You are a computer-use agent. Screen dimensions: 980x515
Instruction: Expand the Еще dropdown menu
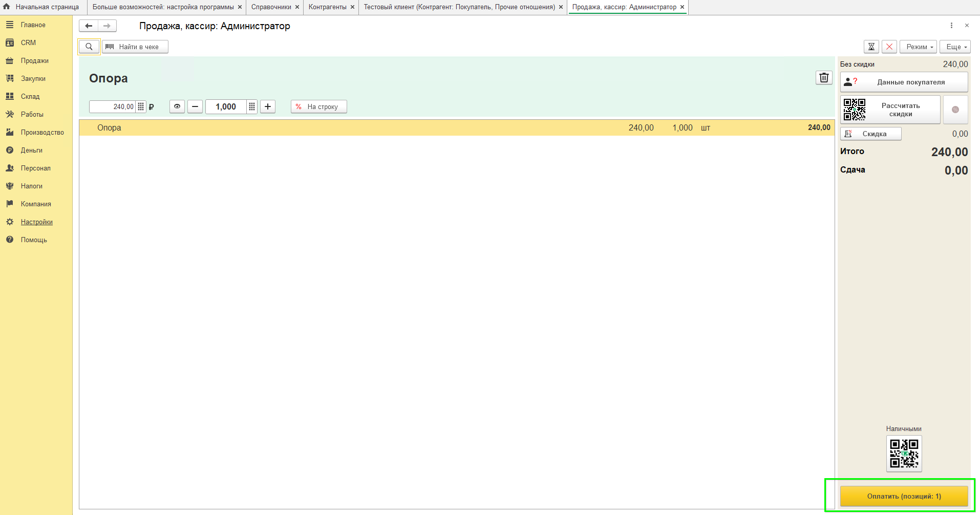[x=955, y=47]
